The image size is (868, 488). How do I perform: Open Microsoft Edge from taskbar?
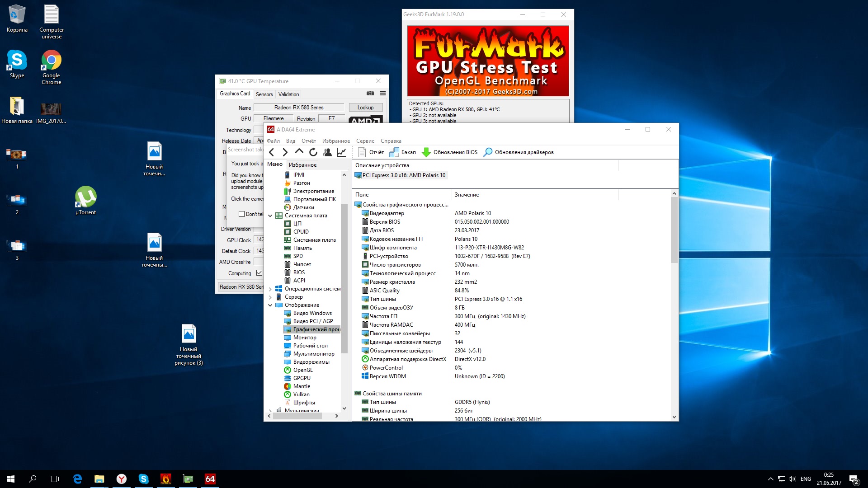[77, 479]
